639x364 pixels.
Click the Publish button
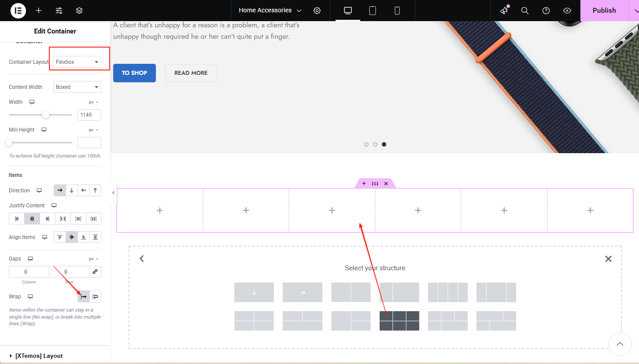tap(604, 11)
